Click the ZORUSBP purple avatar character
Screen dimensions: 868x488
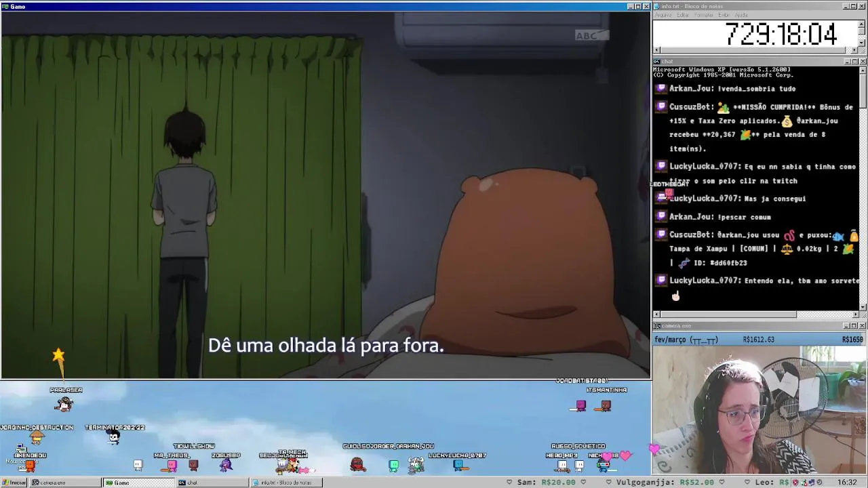[x=226, y=465]
